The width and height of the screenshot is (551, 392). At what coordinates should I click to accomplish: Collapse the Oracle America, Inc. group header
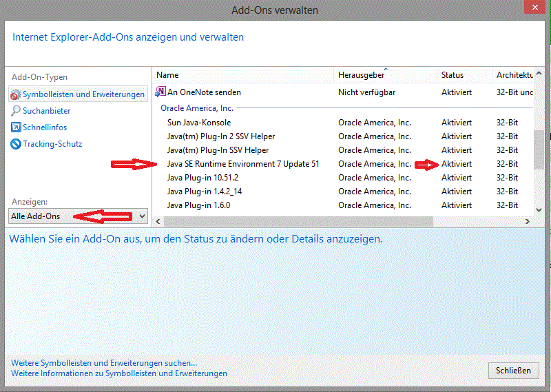[197, 108]
